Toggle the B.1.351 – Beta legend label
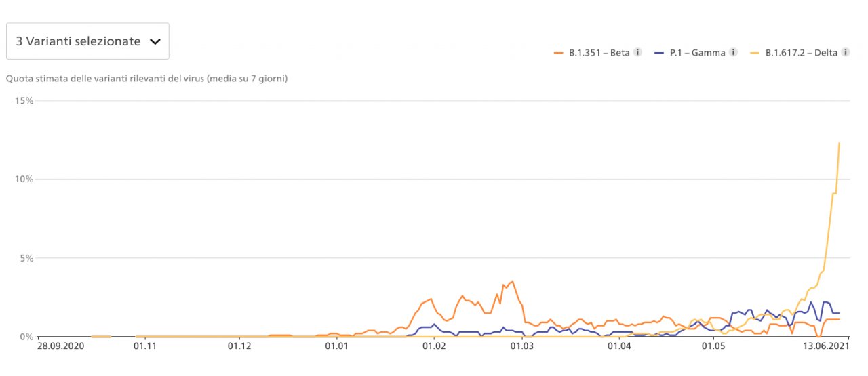Image resolution: width=868 pixels, height=376 pixels. click(599, 53)
